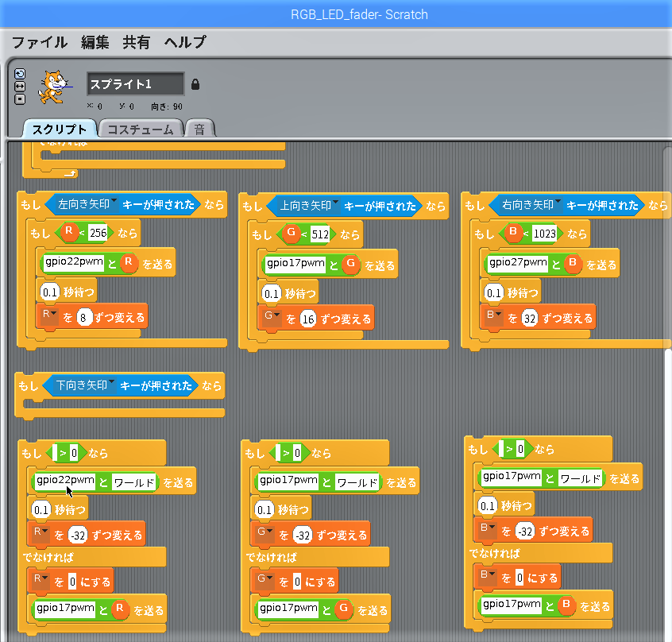Click the R variable in the R < 256 condition
Viewport: 672px width, 642px height.
(68, 232)
